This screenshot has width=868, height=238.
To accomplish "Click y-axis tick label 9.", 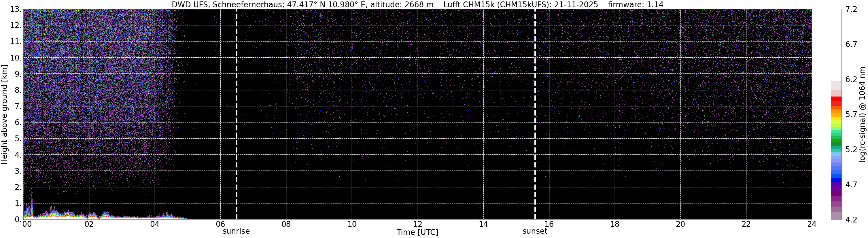I will [x=18, y=74].
